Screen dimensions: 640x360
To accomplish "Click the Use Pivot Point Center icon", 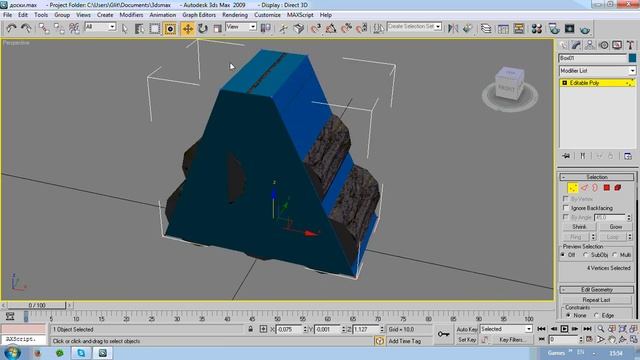I will (x=266, y=29).
